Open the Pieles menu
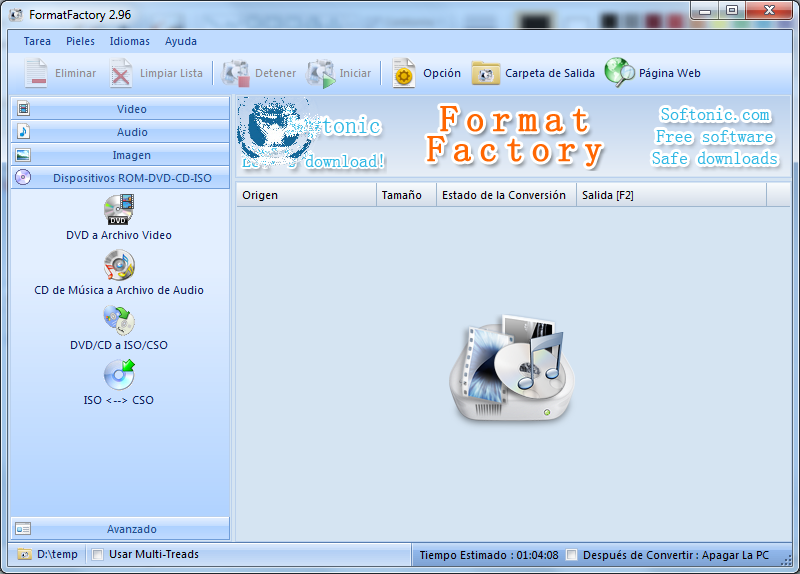Viewport: 800px width, 574px height. point(80,41)
